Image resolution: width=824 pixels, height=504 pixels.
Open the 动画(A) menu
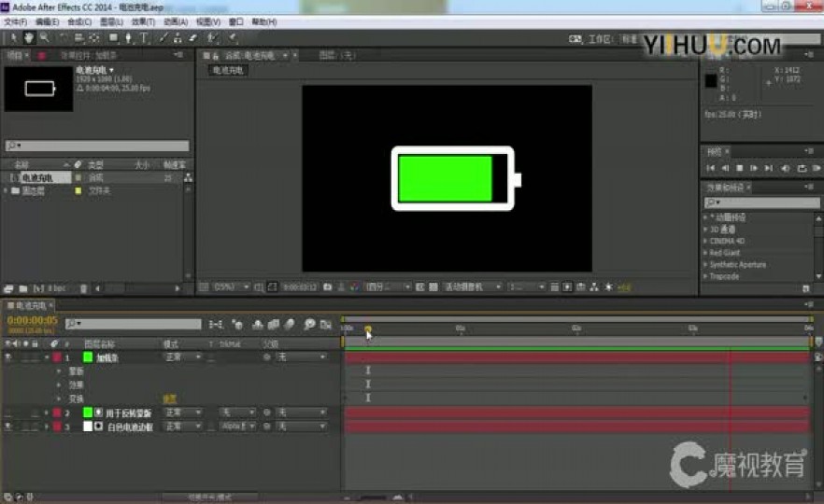coord(176,21)
